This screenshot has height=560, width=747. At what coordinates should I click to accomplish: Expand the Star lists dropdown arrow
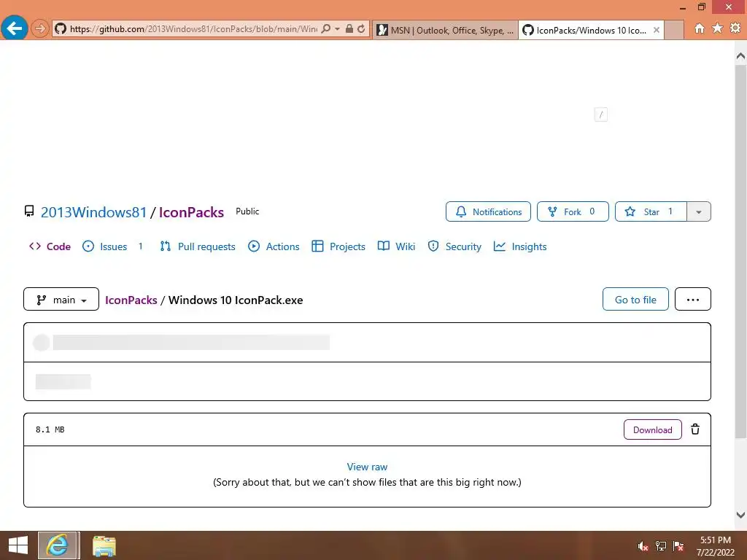pyautogui.click(x=699, y=211)
